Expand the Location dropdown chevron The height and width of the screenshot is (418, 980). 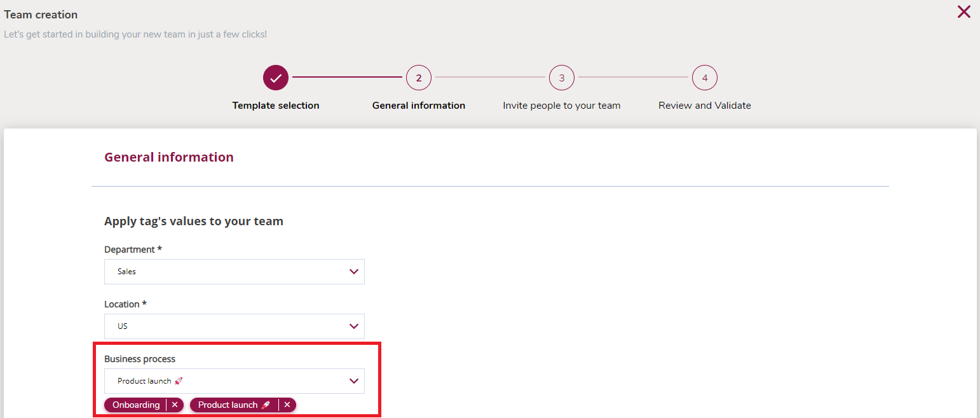tap(354, 326)
